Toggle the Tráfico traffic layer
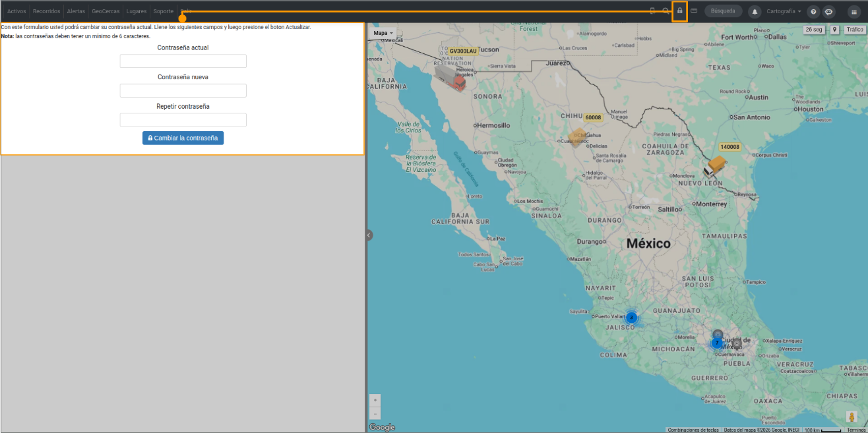868x433 pixels. click(855, 30)
